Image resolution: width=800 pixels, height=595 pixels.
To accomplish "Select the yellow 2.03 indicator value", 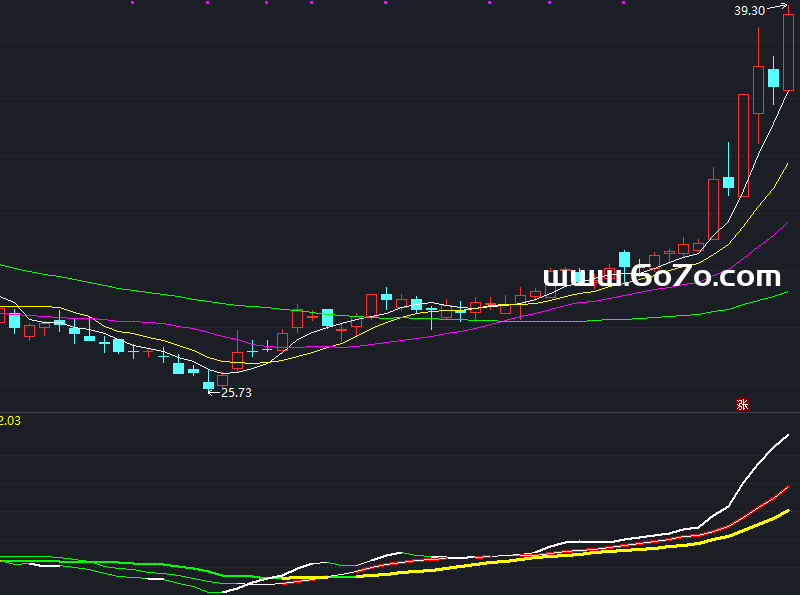I will tap(10, 421).
